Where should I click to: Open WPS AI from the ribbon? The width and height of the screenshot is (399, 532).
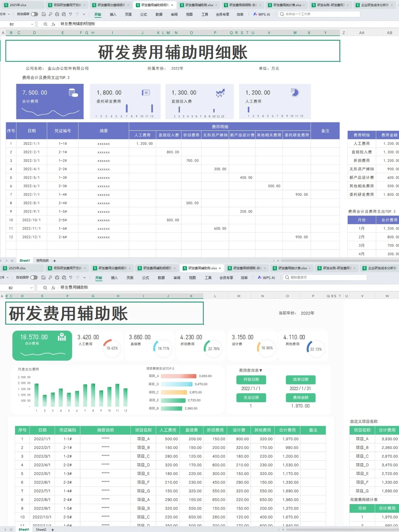(262, 14)
